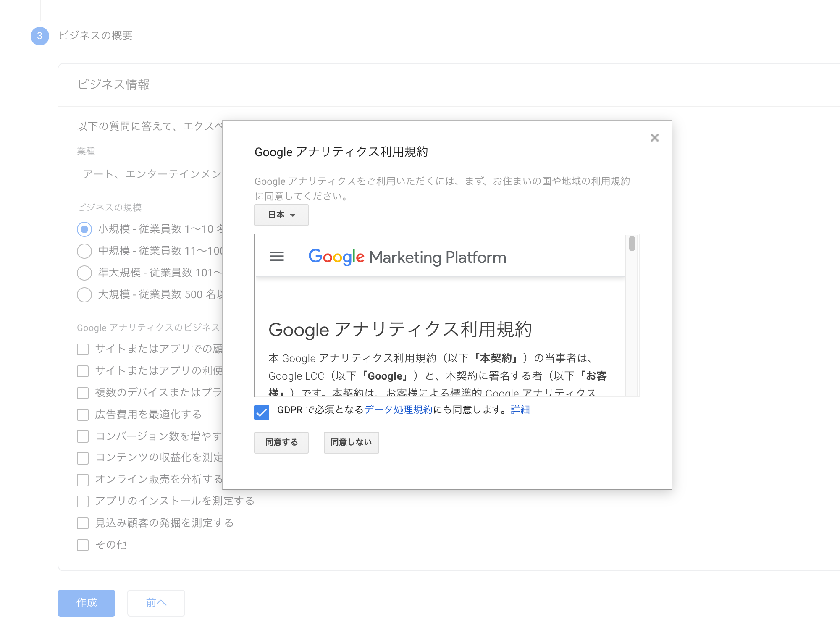Click the 同意しない button
Image resolution: width=840 pixels, height=630 pixels.
[x=351, y=442]
